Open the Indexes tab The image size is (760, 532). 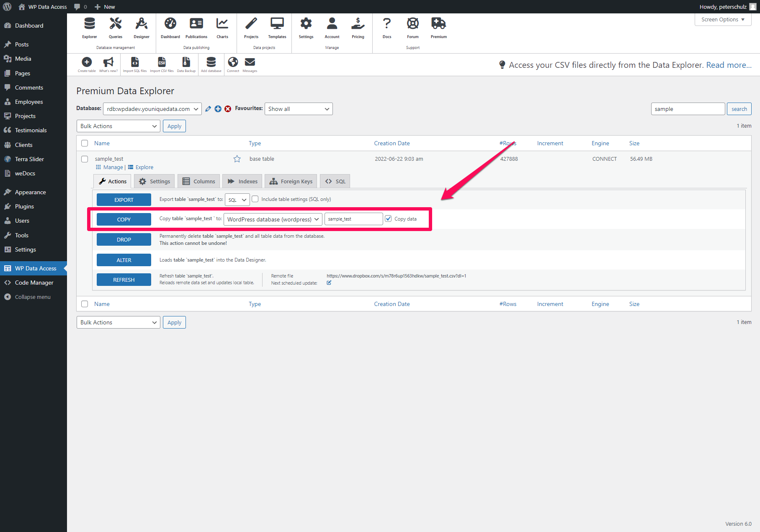242,181
